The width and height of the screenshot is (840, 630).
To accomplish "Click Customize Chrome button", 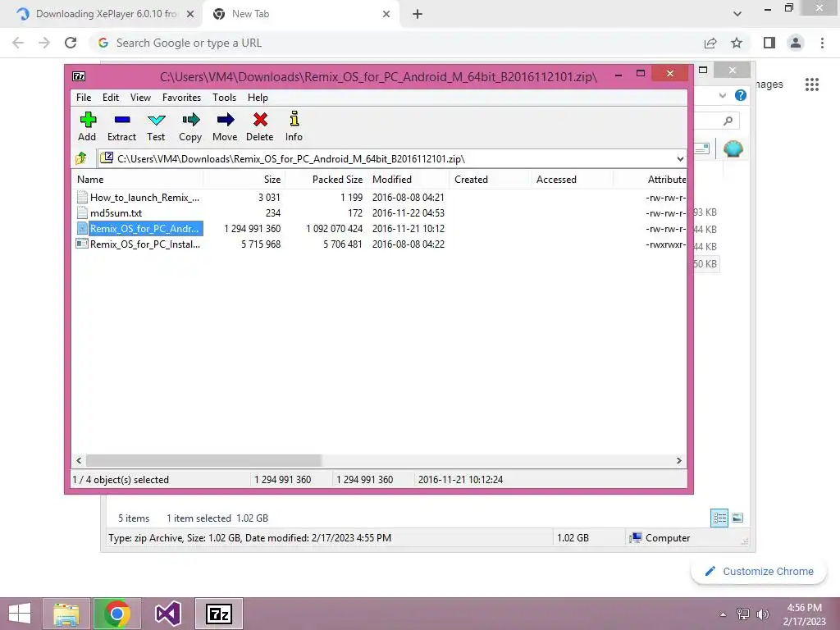I will tap(759, 572).
